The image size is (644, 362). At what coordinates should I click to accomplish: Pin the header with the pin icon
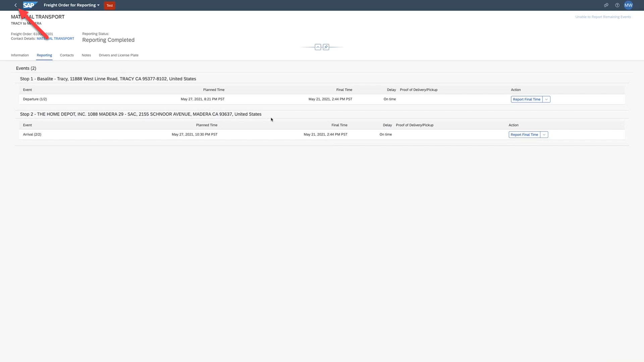pos(326,47)
